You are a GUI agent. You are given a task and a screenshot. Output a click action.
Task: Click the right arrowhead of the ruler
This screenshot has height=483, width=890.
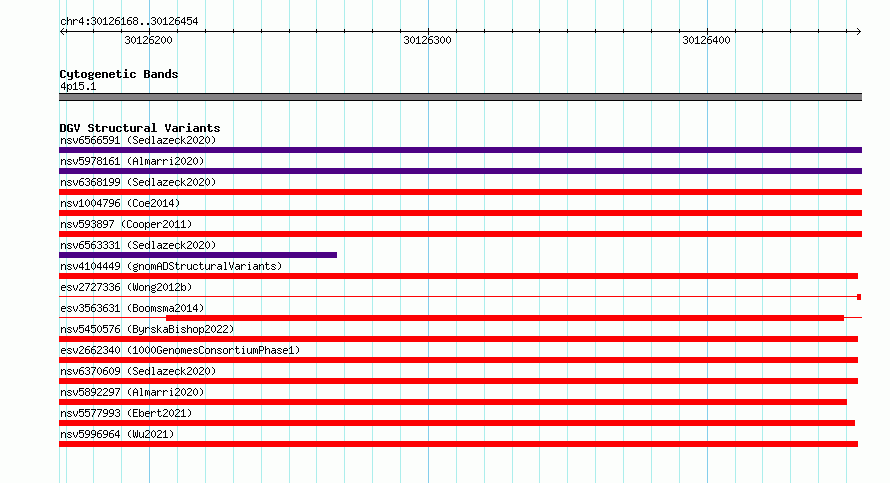pos(858,32)
